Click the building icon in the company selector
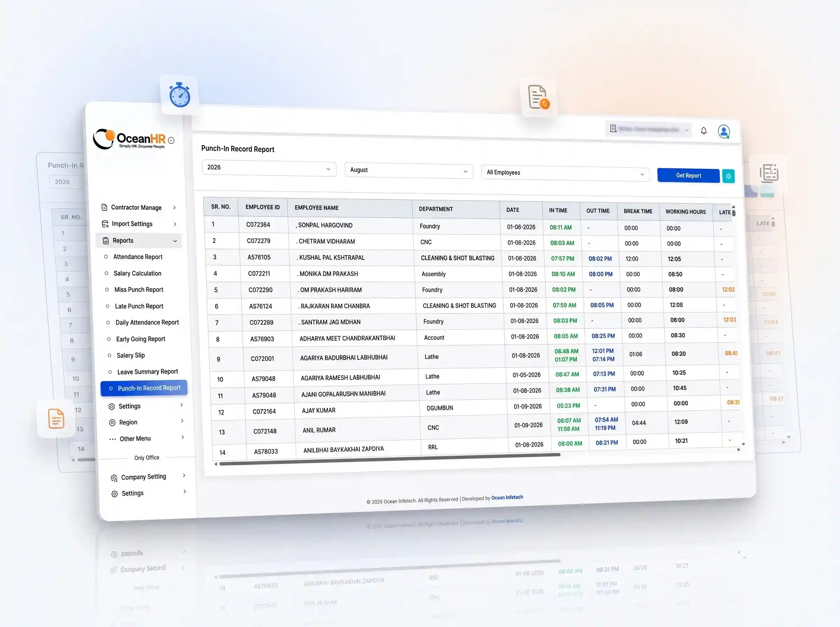 [x=613, y=129]
